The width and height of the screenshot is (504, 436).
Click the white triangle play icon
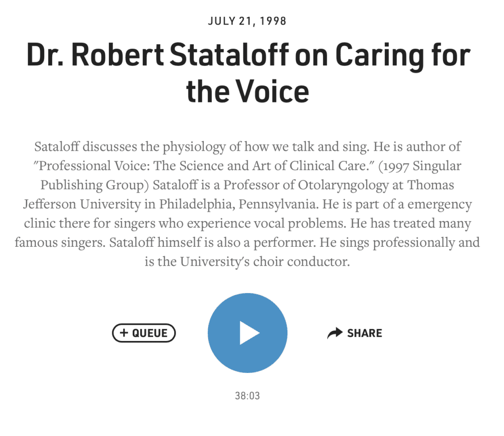[x=249, y=333]
